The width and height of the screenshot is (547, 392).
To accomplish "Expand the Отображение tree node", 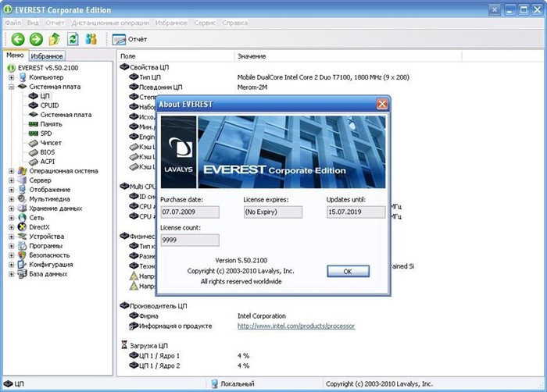I will [x=12, y=190].
